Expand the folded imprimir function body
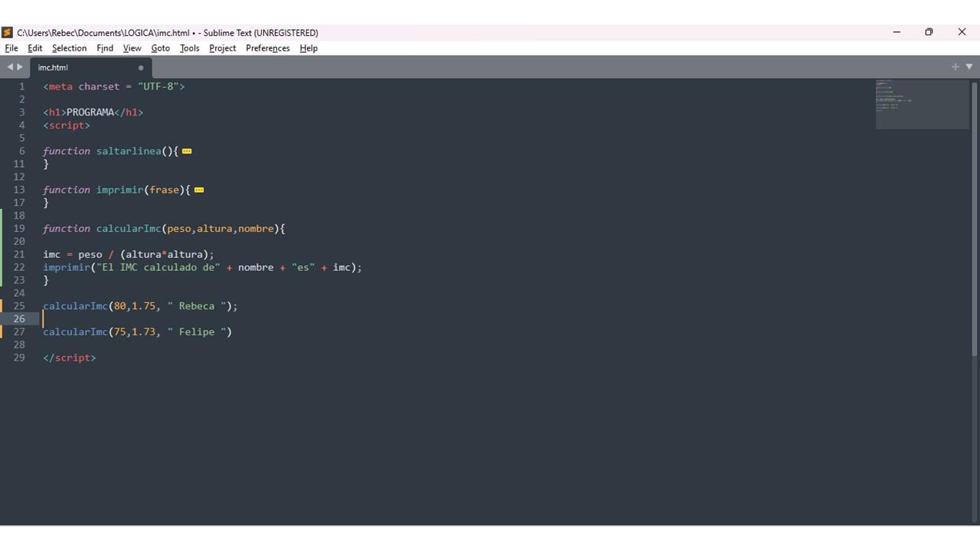The height and width of the screenshot is (551, 980). pyautogui.click(x=199, y=190)
